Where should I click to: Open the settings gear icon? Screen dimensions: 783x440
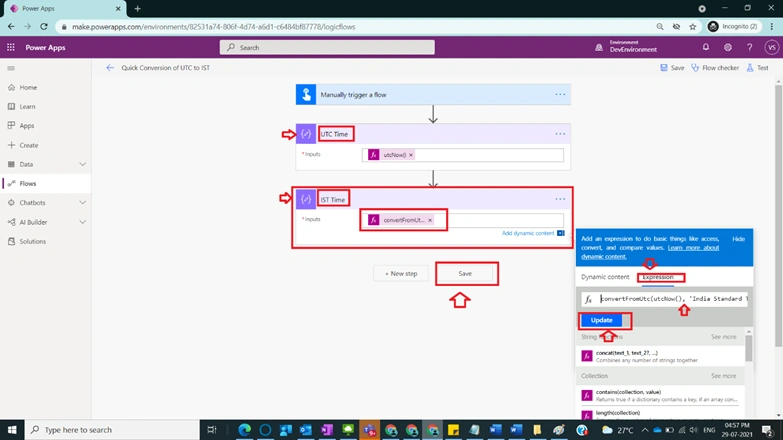[x=728, y=47]
